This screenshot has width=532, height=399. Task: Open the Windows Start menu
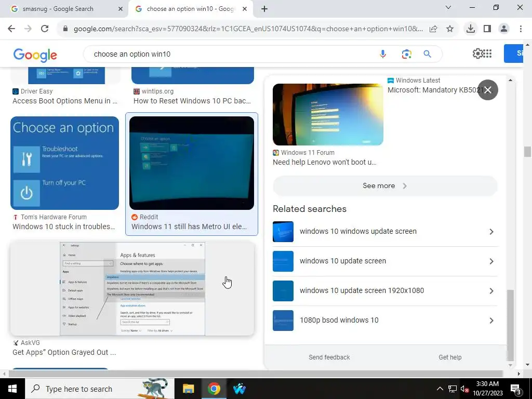12,389
